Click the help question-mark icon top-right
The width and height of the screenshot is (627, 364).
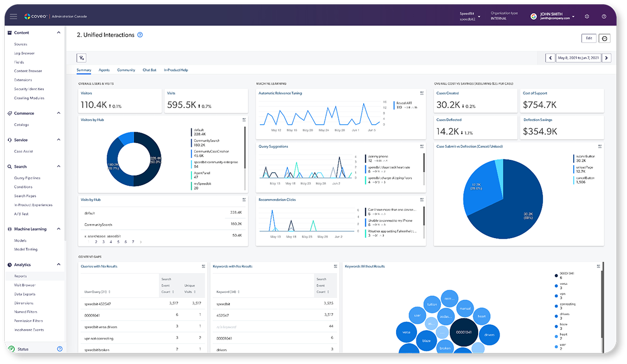coord(604,16)
